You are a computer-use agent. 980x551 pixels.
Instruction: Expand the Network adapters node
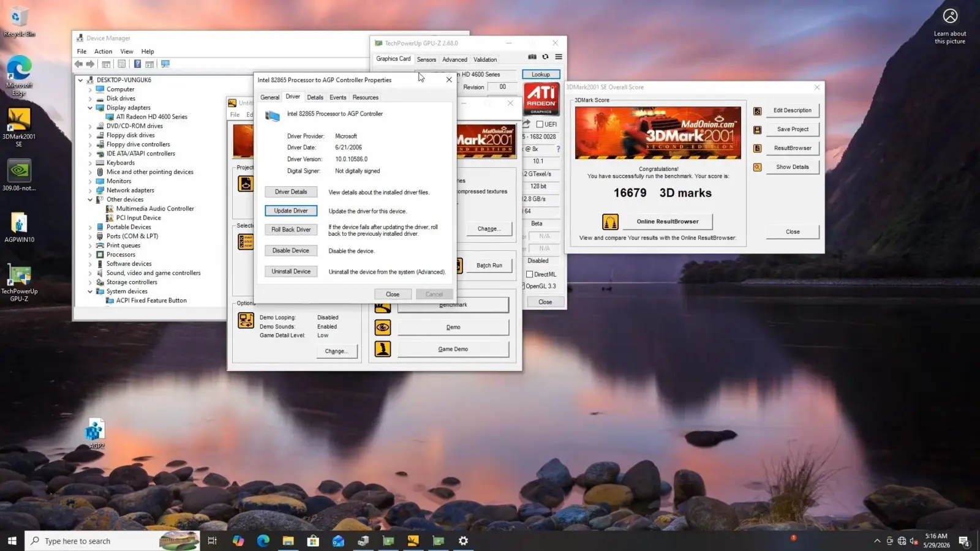point(90,190)
